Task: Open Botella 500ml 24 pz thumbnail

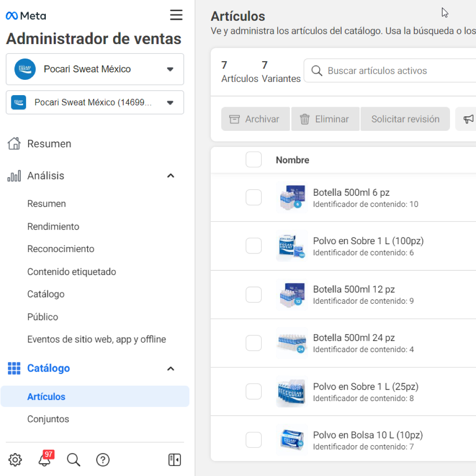Action: coord(292,343)
